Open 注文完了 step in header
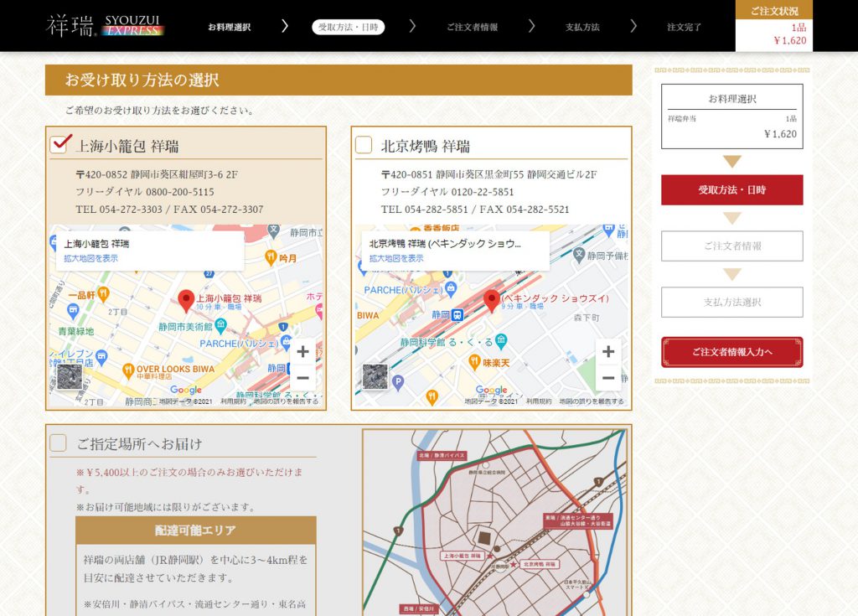Viewport: 858px width, 616px height. tap(684, 27)
